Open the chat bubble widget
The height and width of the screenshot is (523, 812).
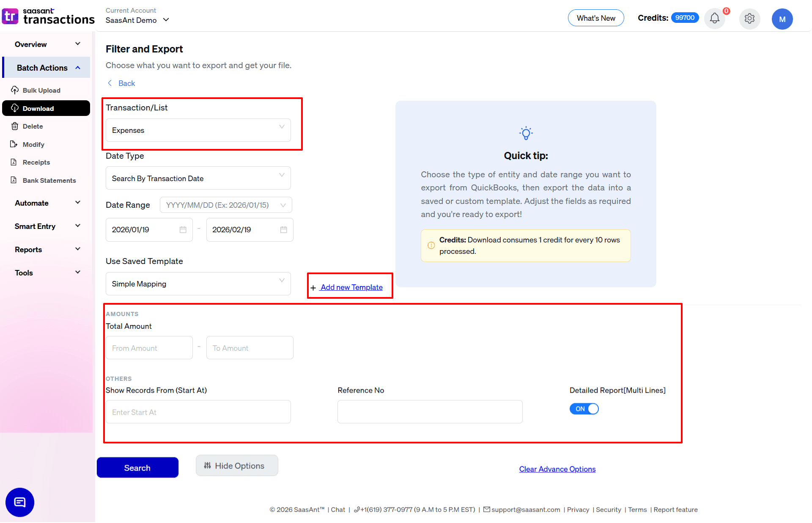(20, 502)
